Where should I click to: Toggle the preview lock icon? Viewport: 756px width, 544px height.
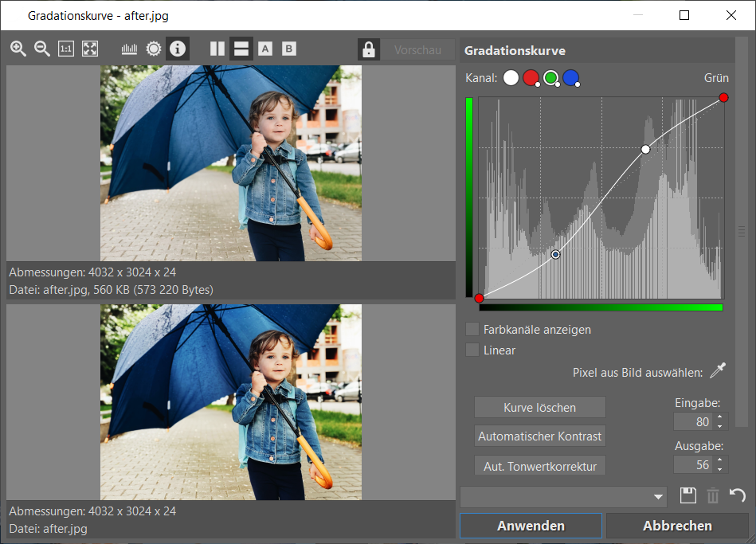[368, 49]
